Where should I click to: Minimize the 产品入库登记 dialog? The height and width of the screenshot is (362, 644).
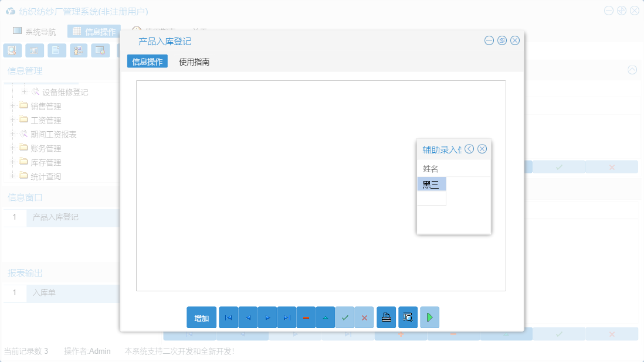pyautogui.click(x=489, y=40)
